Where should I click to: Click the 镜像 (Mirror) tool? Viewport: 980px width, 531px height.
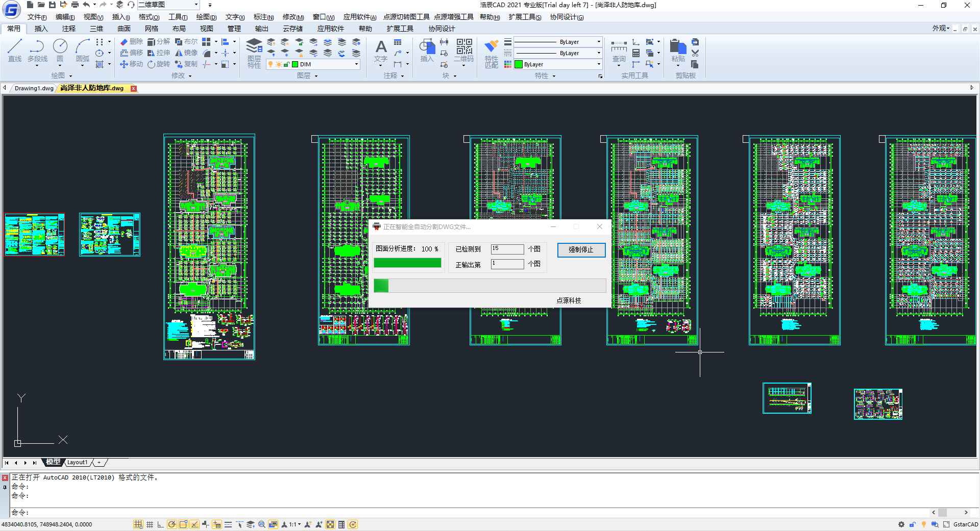click(186, 53)
